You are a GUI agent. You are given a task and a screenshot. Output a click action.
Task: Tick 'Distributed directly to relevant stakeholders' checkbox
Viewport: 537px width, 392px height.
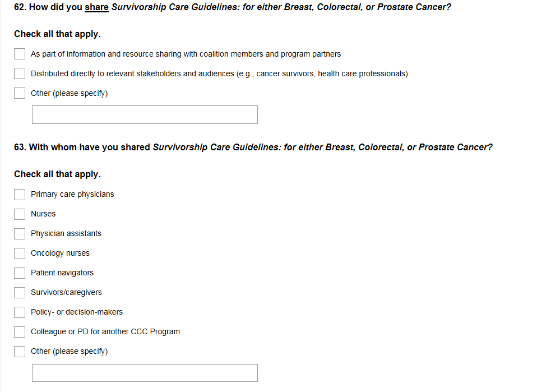(x=20, y=73)
